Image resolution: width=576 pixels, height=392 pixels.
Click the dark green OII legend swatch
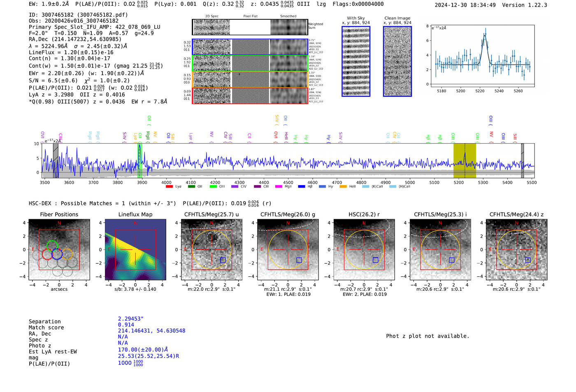(191, 187)
